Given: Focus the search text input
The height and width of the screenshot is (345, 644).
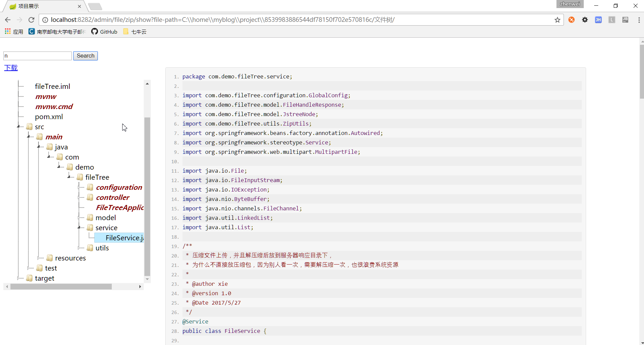Looking at the screenshot, I should click(x=37, y=56).
